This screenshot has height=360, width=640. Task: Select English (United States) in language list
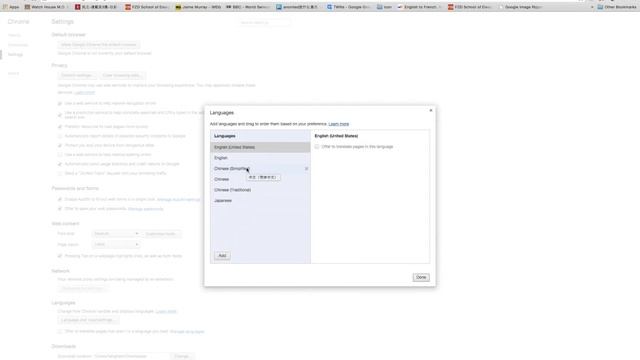pyautogui.click(x=260, y=147)
